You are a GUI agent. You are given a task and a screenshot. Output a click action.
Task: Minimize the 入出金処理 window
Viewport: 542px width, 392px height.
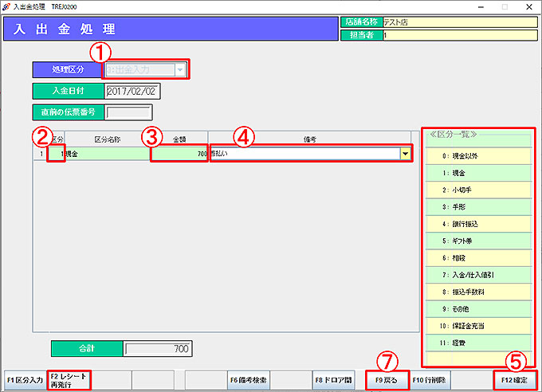coord(481,7)
